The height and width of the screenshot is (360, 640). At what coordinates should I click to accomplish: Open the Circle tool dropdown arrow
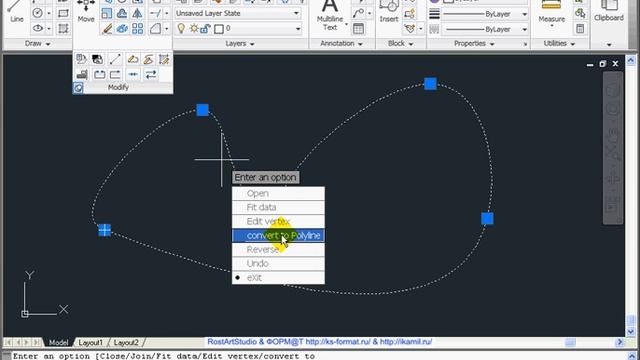49,13
